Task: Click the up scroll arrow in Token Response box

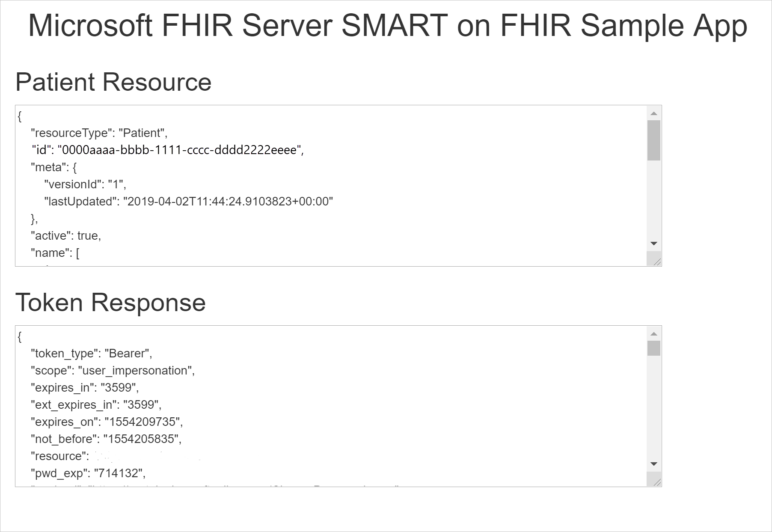Action: (653, 333)
